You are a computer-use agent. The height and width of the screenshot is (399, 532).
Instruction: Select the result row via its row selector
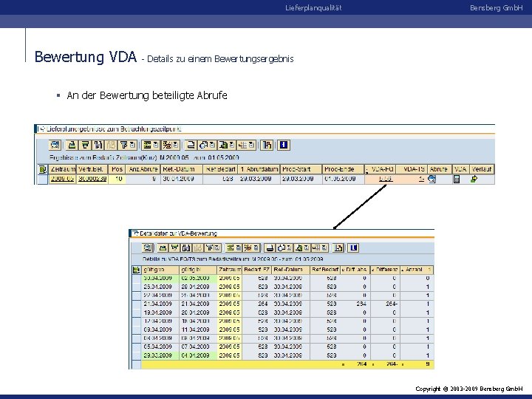(42, 179)
